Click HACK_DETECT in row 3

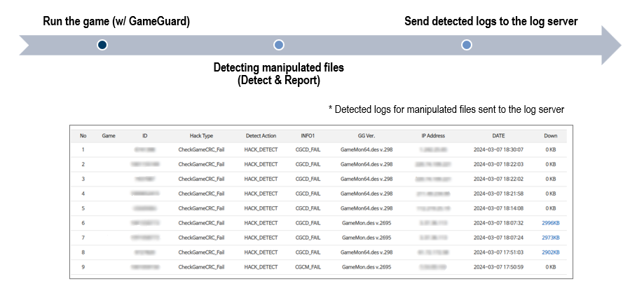261,180
